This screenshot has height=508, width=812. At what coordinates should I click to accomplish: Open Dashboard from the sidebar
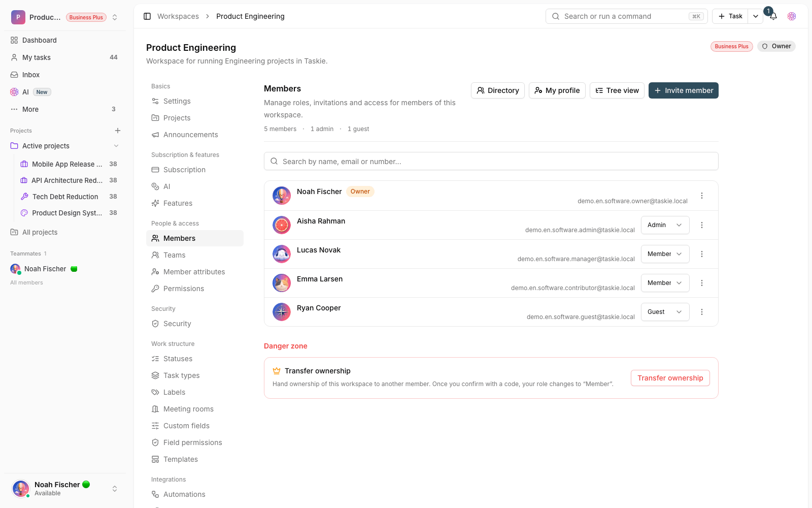pyautogui.click(x=65, y=40)
